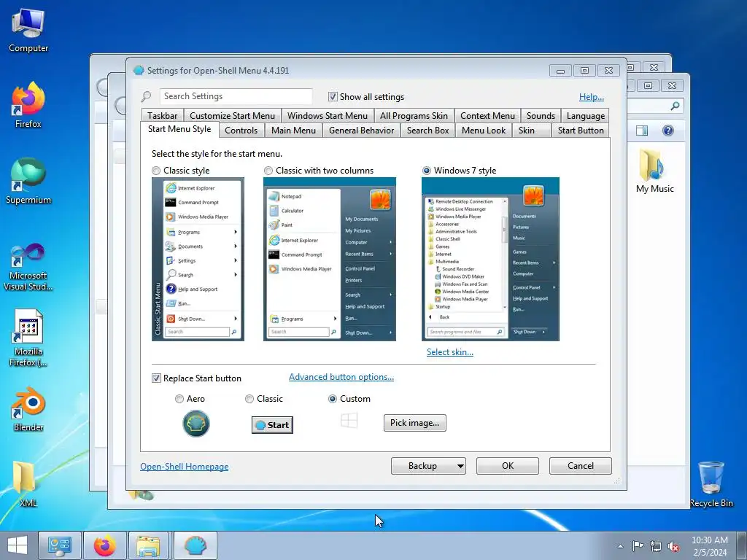Click the network tray icon
The width and height of the screenshot is (747, 560).
(656, 546)
